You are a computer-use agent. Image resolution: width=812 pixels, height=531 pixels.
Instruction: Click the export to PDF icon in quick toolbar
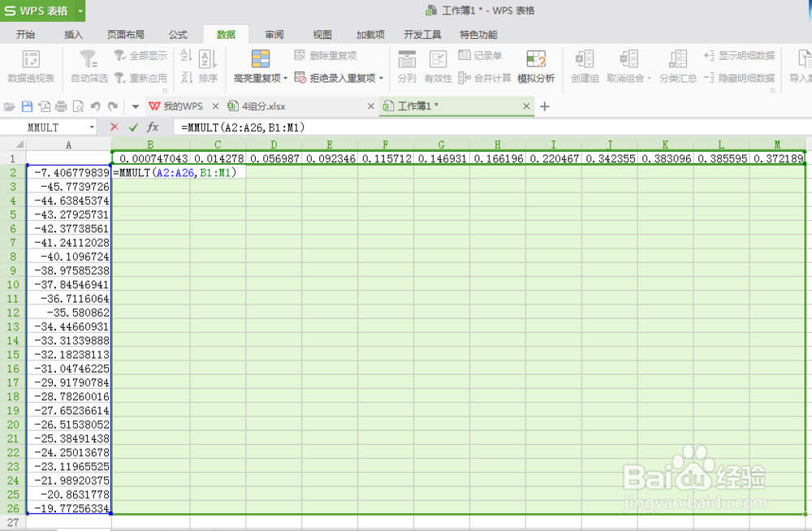click(x=45, y=106)
